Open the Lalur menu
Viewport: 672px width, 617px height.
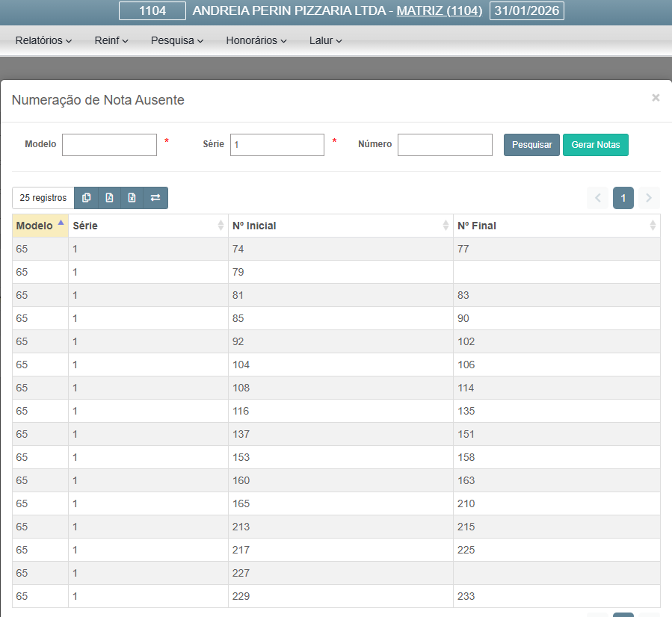tap(325, 40)
